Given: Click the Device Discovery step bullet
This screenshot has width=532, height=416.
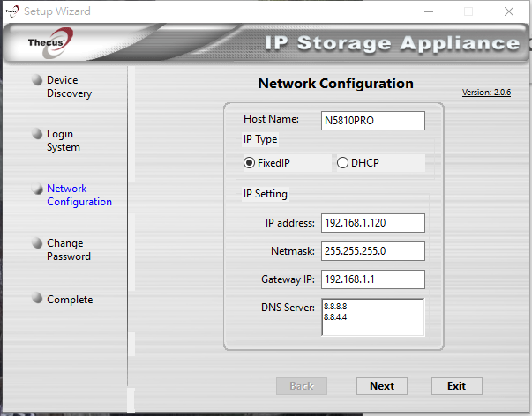Looking at the screenshot, I should click(37, 80).
